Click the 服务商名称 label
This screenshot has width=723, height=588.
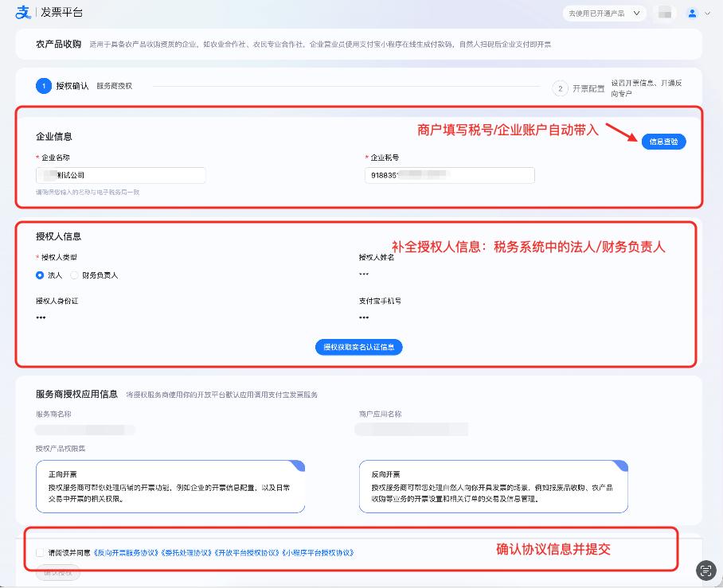53,414
